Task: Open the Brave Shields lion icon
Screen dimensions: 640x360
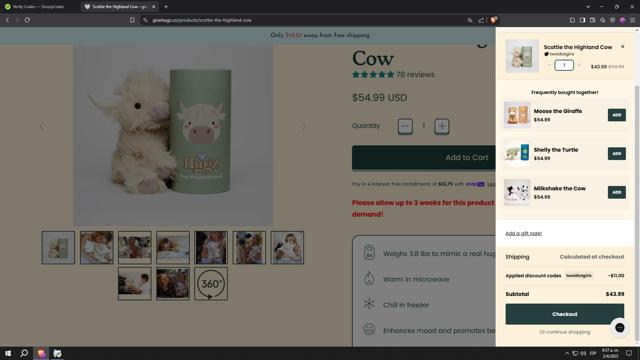Action: click(494, 20)
